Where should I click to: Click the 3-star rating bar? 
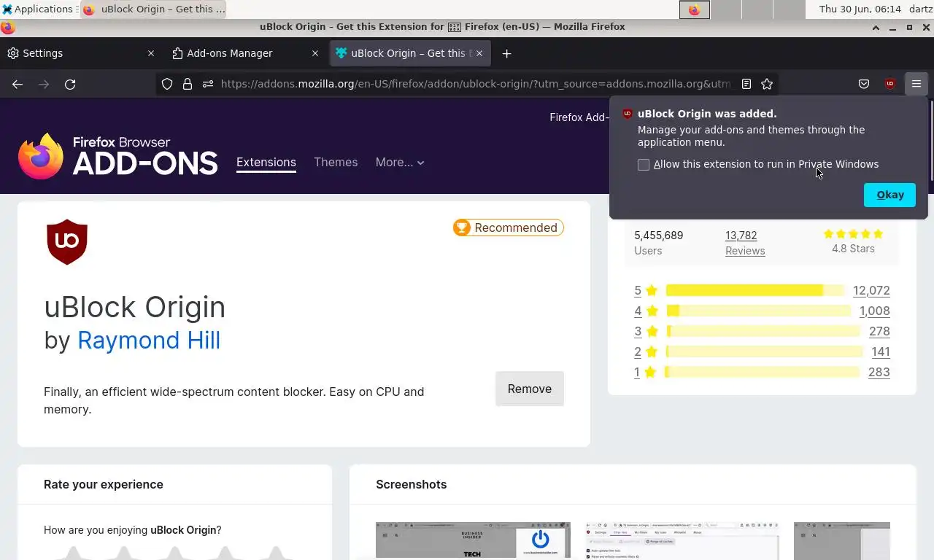pos(763,331)
